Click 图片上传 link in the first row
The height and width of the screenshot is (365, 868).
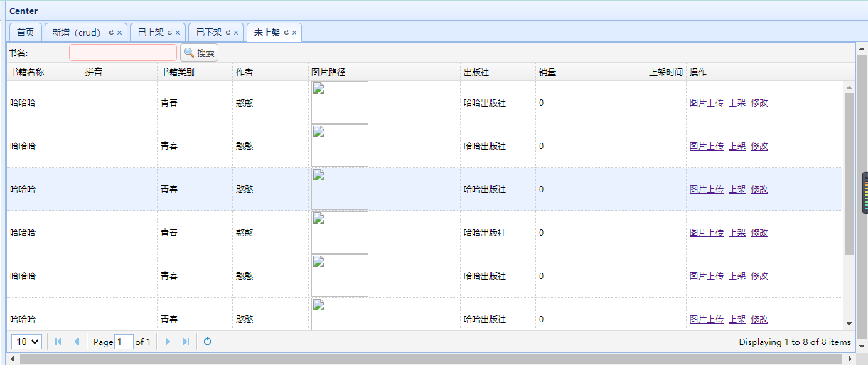pyautogui.click(x=707, y=103)
